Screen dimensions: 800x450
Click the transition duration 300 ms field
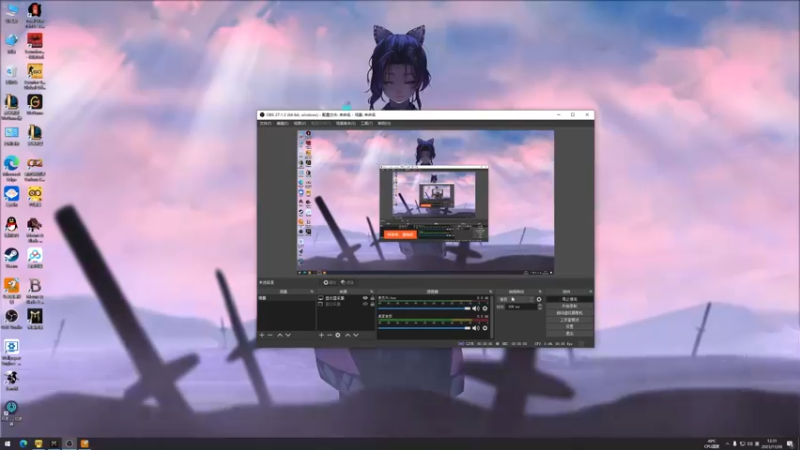click(x=521, y=307)
